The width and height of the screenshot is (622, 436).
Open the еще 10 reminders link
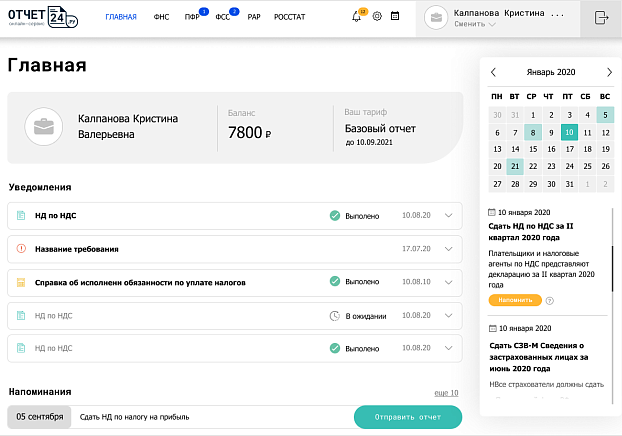point(446,393)
